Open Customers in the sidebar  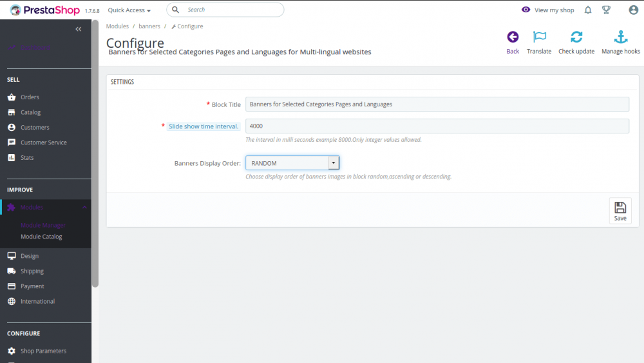coord(35,128)
